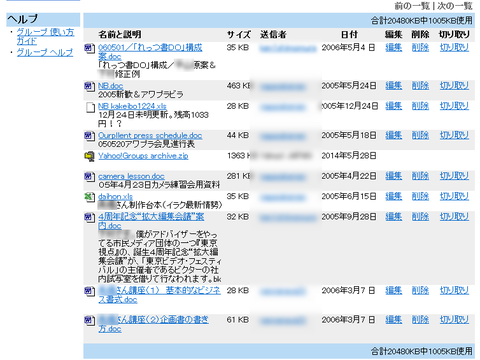
Task: Click the Word icon beside Ourplanet_press_schedule.doc
Action: click(89, 136)
